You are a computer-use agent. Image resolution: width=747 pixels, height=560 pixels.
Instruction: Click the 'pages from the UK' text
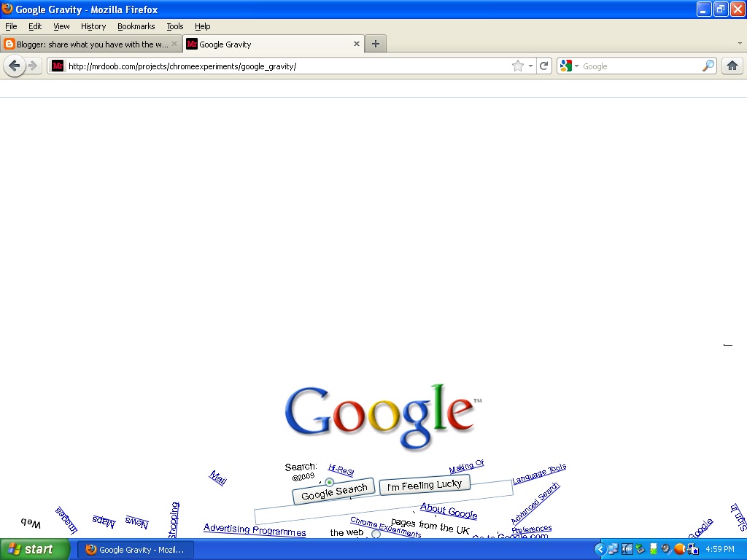click(x=430, y=526)
